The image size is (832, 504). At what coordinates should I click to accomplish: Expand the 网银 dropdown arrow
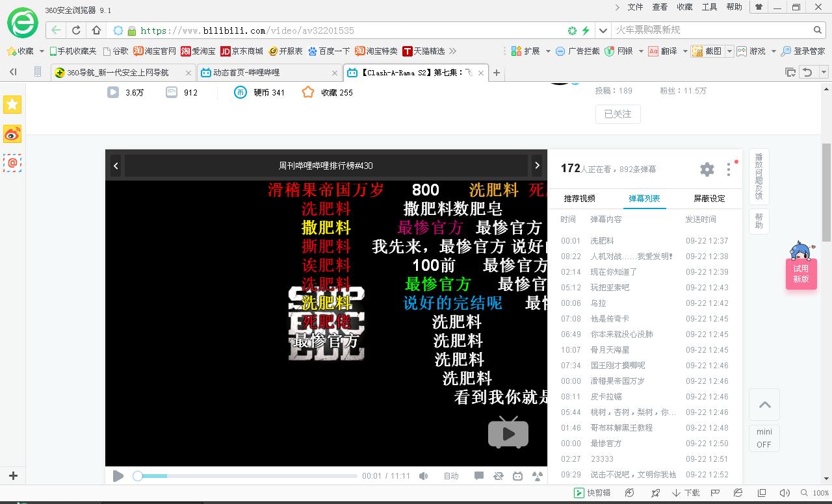click(641, 51)
